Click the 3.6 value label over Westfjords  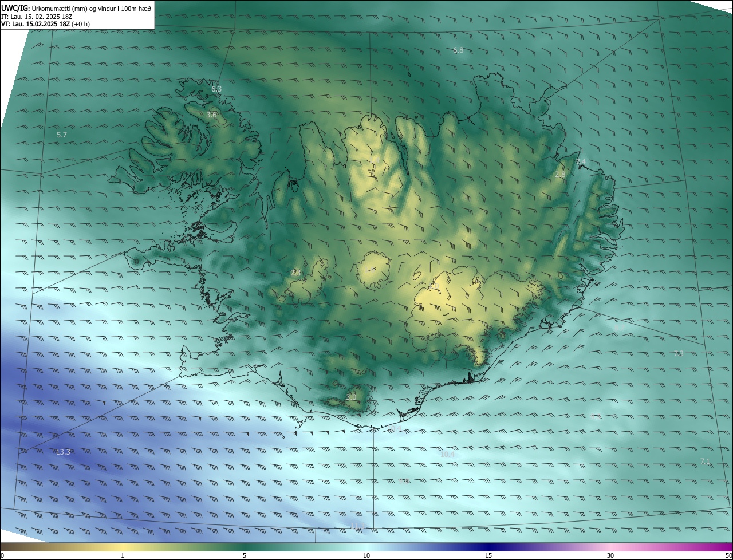click(x=211, y=115)
